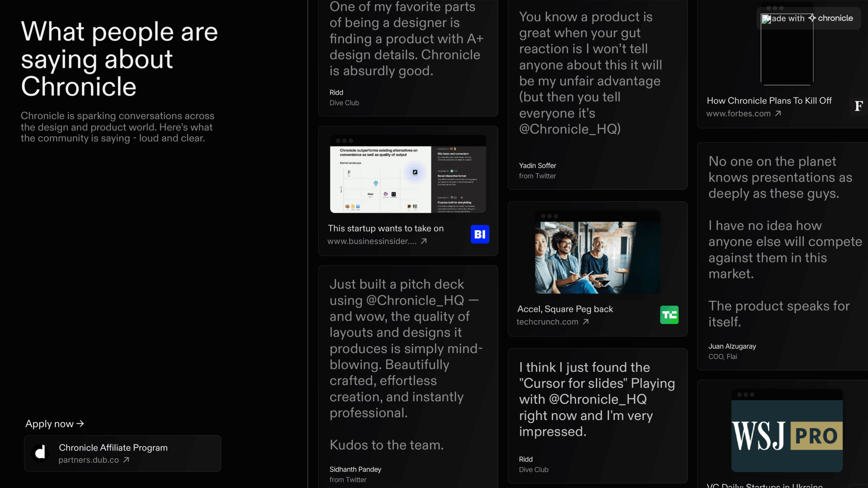Open the Chronicle Affiliate Program card

coord(122,453)
